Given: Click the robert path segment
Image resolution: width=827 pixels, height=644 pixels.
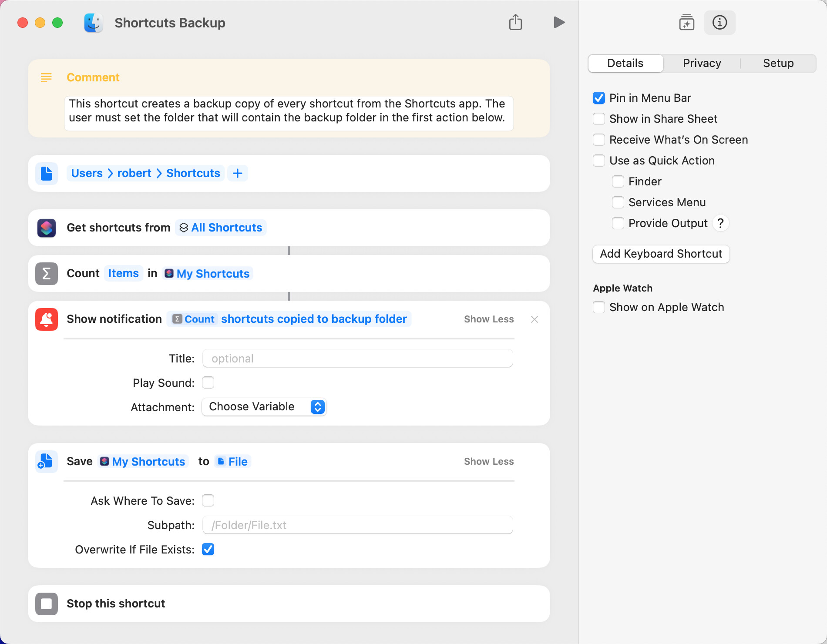Looking at the screenshot, I should [134, 173].
